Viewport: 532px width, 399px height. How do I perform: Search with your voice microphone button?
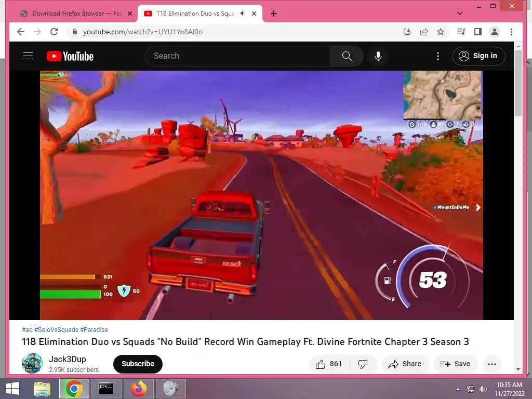(378, 56)
